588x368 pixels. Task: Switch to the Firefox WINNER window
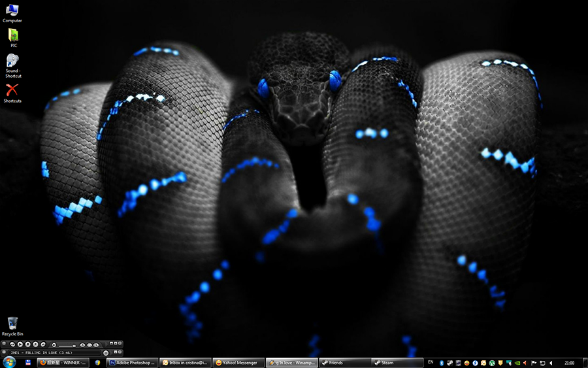coord(63,363)
